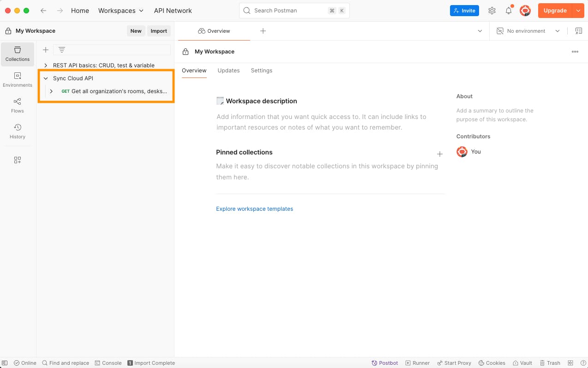Toggle two-pane layout icon in status bar
The width and height of the screenshot is (588, 368).
click(x=570, y=363)
